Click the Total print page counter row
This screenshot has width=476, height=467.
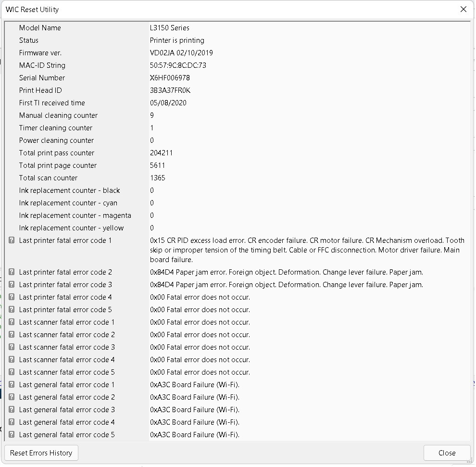(238, 165)
